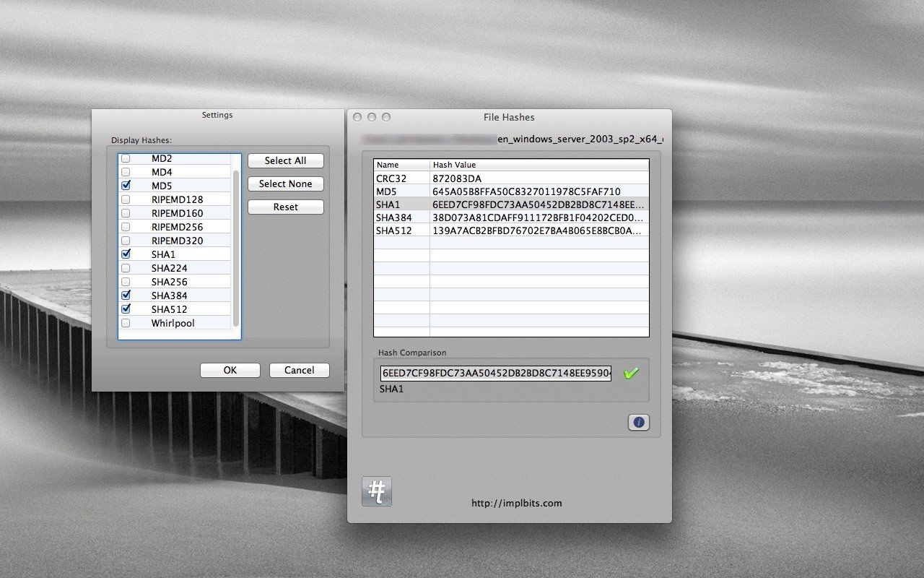Click the Reset button
The width and height of the screenshot is (924, 578).
click(285, 207)
